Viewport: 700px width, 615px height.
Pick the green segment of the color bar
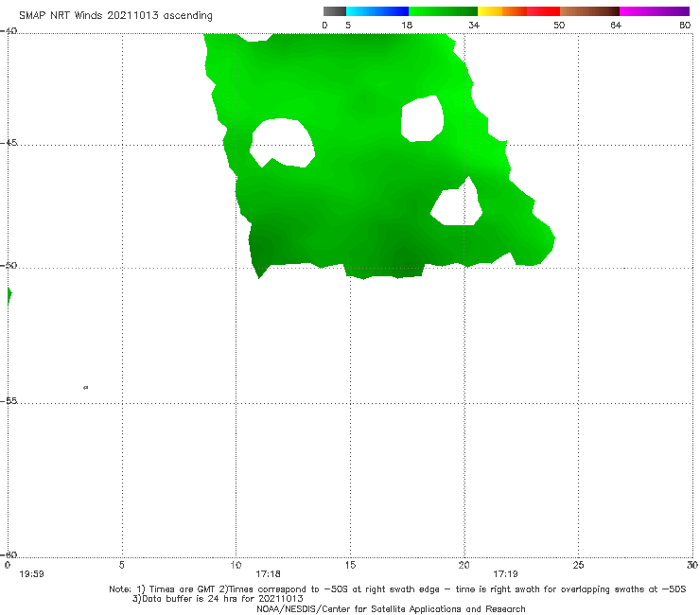443,11
